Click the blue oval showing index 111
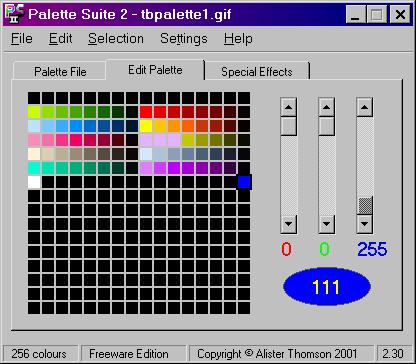This screenshot has height=364, width=416. (x=327, y=287)
